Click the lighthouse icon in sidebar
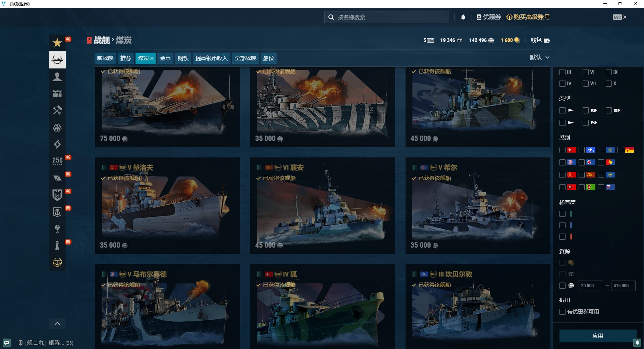The image size is (644, 349). click(x=57, y=246)
